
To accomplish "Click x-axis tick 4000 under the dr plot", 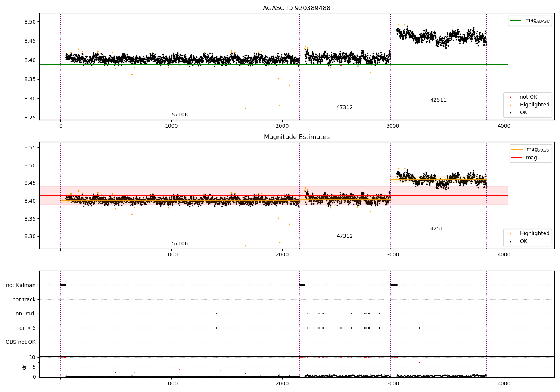I will click(x=504, y=383).
